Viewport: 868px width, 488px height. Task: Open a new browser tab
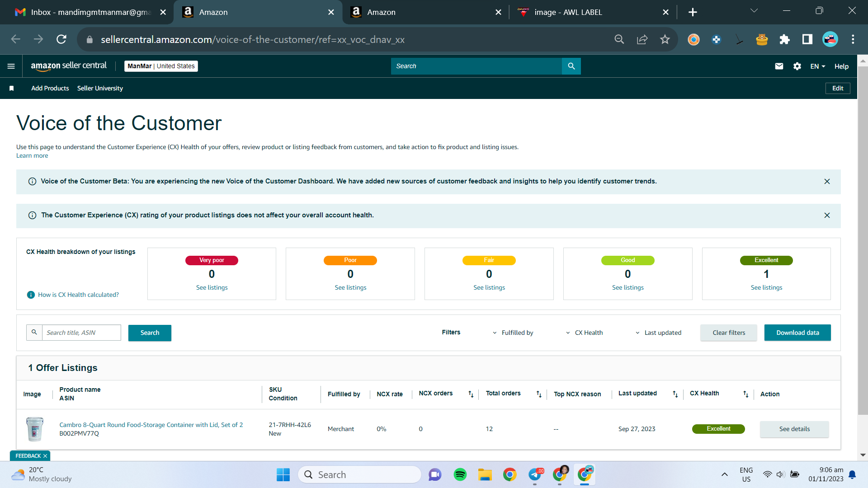(x=693, y=12)
